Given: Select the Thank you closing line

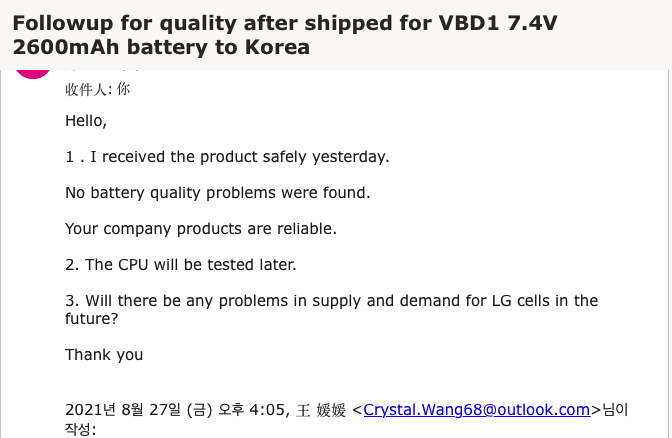Looking at the screenshot, I should tap(104, 355).
